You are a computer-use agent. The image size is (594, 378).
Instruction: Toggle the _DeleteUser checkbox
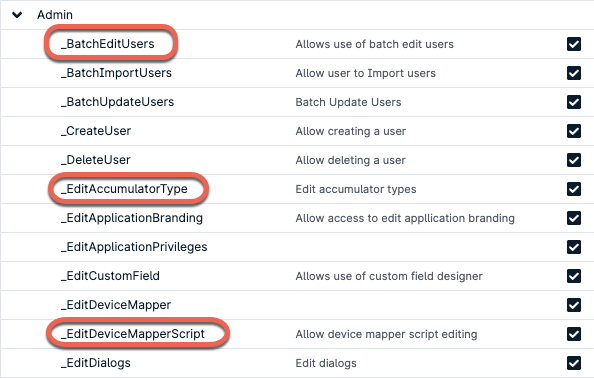click(574, 160)
